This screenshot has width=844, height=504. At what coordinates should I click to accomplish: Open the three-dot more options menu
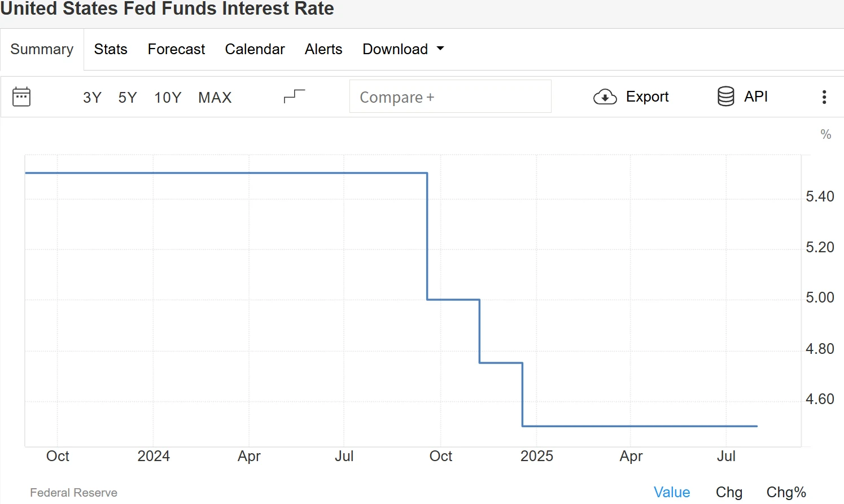pos(824,97)
